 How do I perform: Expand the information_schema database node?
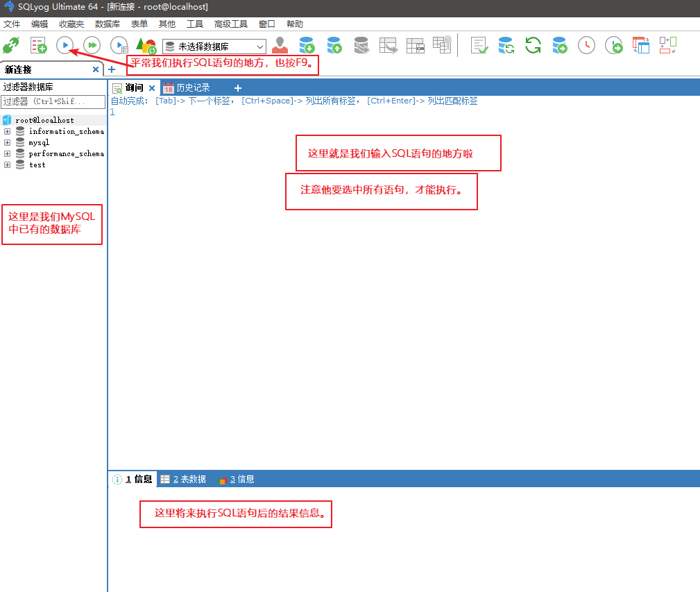pos(7,132)
